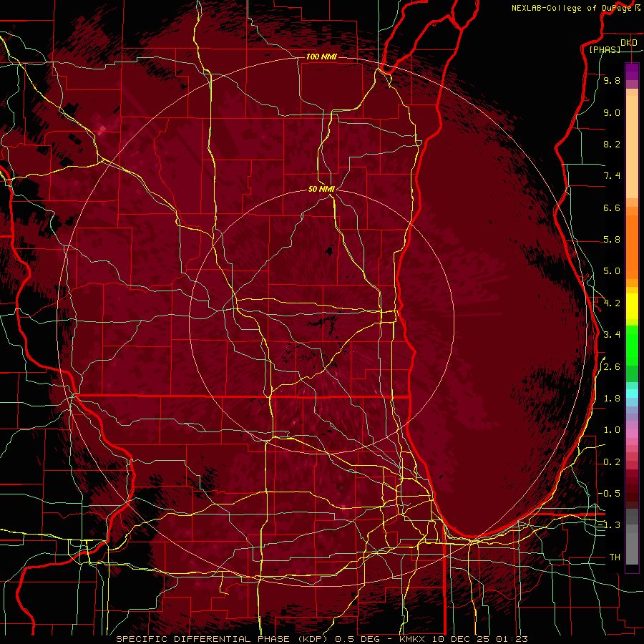Click the '100 NMI' range ring label

(x=321, y=57)
